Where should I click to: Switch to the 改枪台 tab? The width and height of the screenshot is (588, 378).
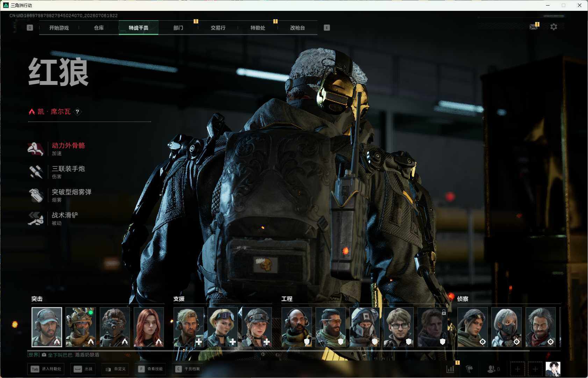tap(297, 28)
